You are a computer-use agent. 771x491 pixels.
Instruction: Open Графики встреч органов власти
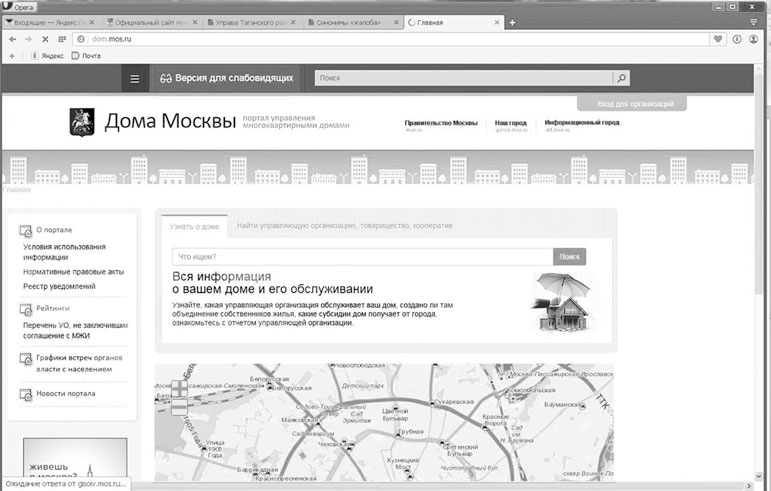(79, 363)
